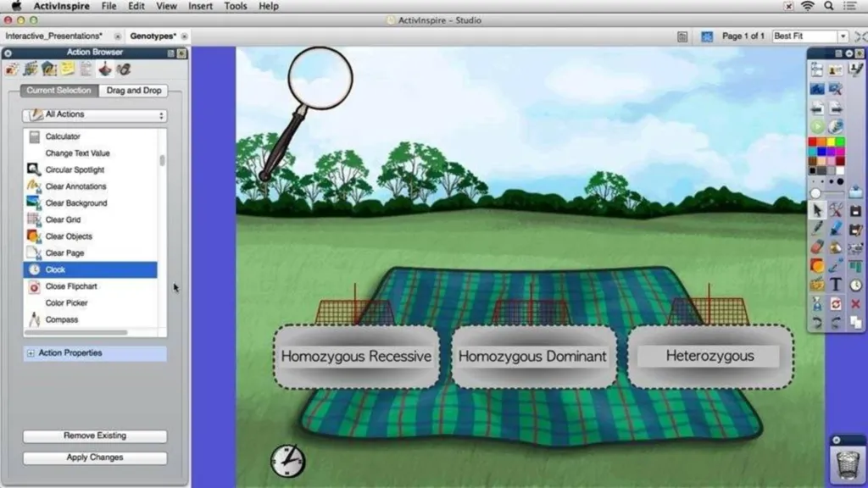This screenshot has width=868, height=488.
Task: Switch to Current Selection mode
Action: [x=58, y=91]
